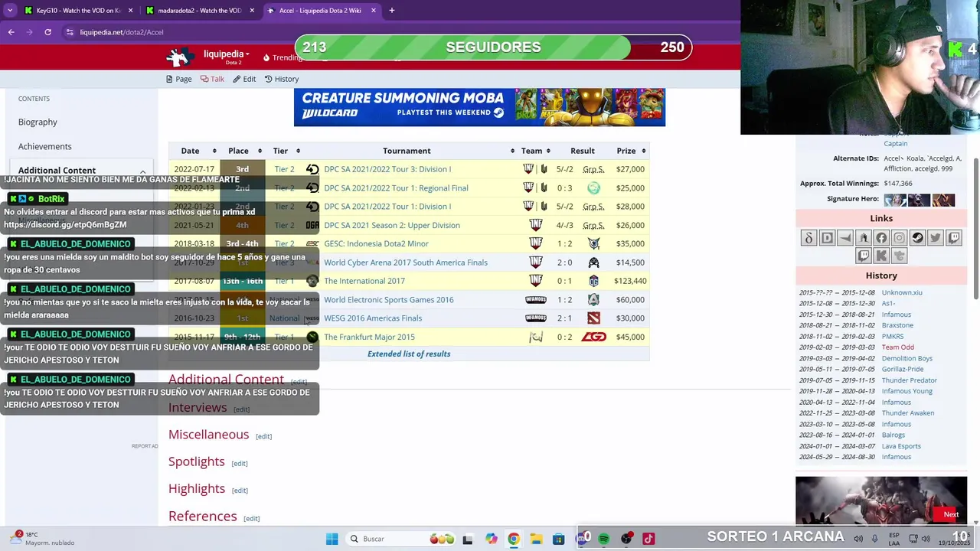Image resolution: width=980 pixels, height=551 pixels.
Task: Go to Biography in contents sidebar
Action: click(x=38, y=122)
